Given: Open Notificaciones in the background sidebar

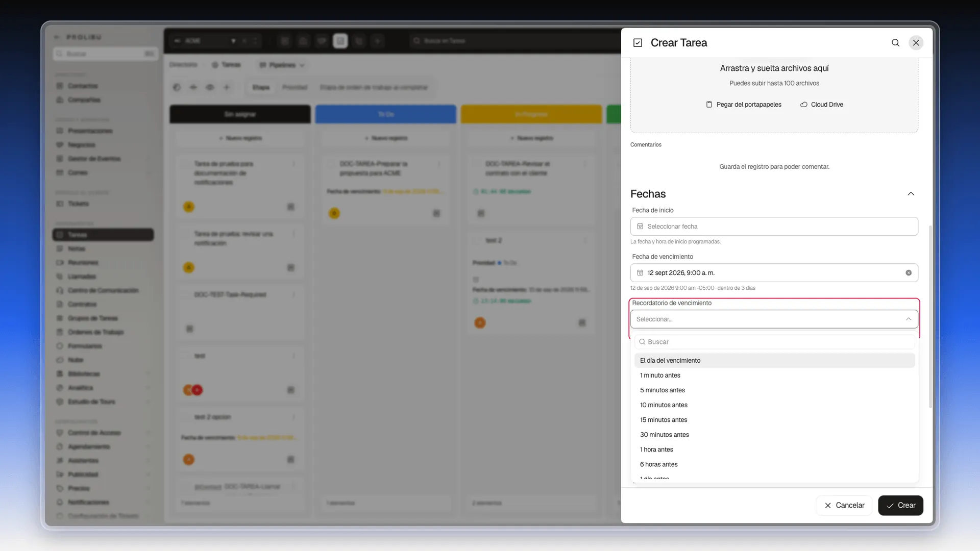Looking at the screenshot, I should tap(88, 503).
